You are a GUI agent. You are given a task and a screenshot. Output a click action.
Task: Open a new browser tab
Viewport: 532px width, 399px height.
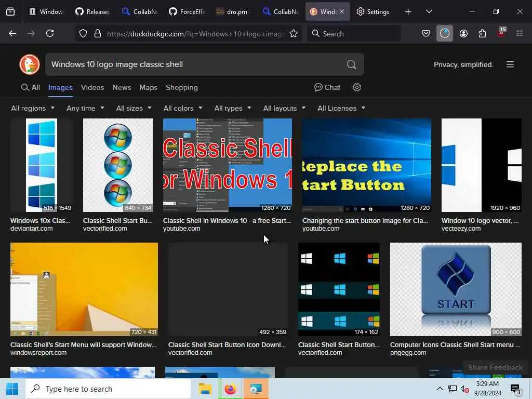(x=408, y=11)
